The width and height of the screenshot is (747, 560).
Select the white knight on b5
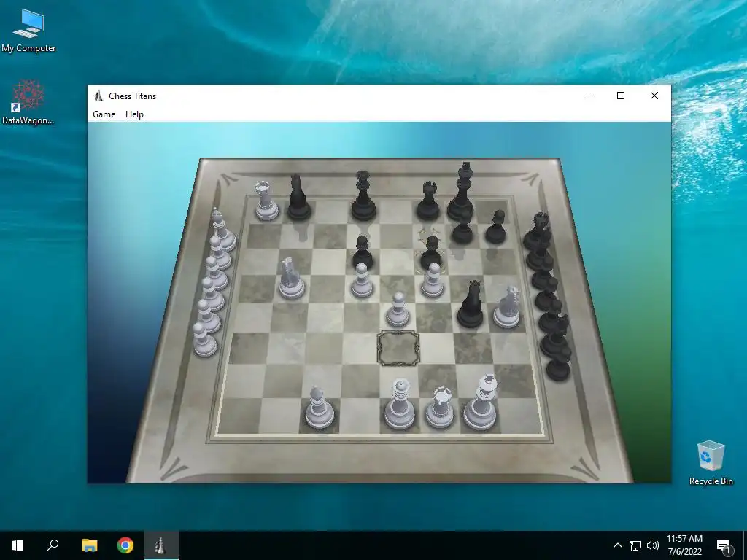[291, 278]
